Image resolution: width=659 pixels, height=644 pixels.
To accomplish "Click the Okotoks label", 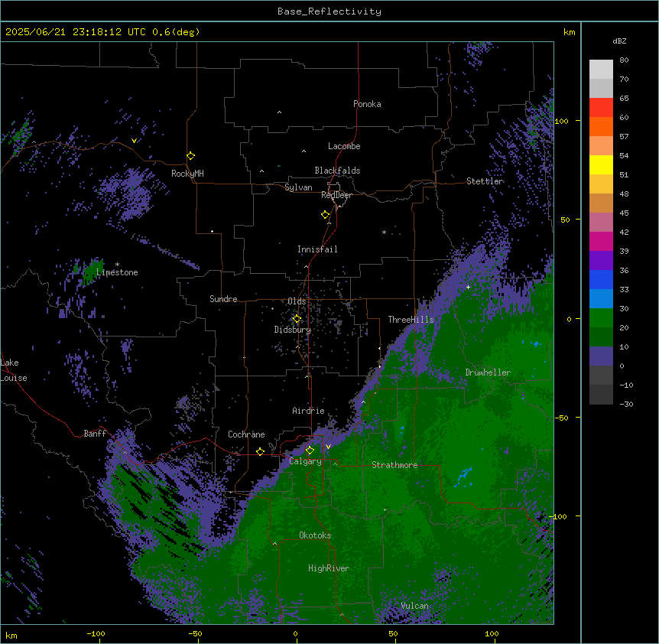I will click(315, 535).
